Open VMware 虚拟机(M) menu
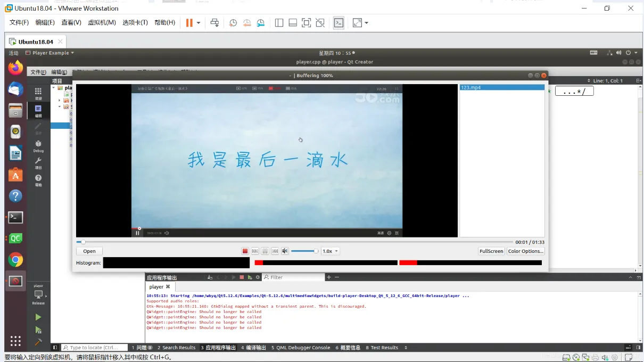This screenshot has height=362, width=644. [102, 22]
